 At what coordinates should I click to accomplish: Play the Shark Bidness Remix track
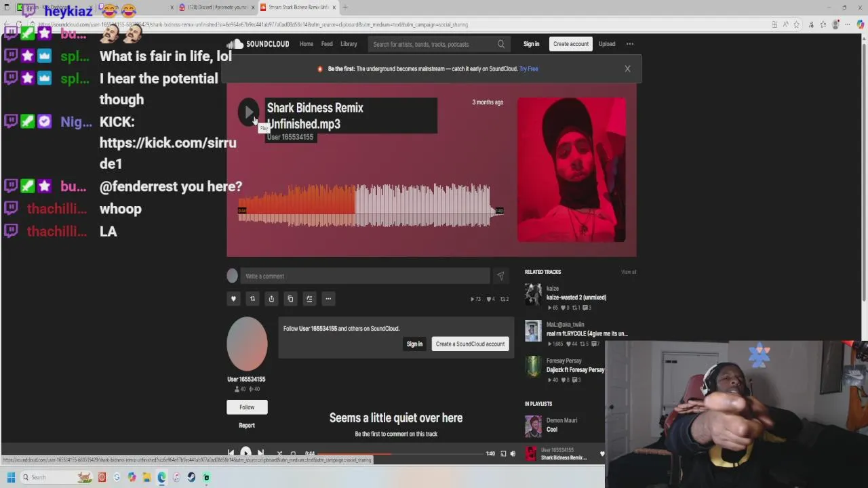coord(248,112)
